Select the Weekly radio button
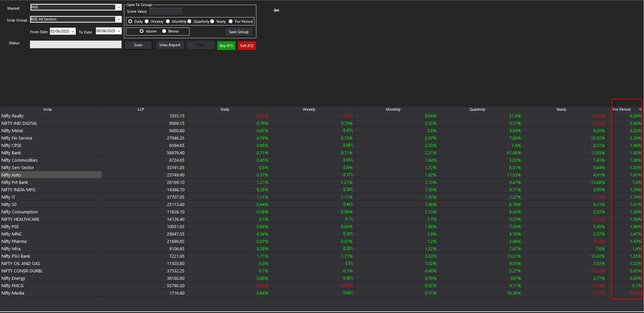 tap(147, 21)
